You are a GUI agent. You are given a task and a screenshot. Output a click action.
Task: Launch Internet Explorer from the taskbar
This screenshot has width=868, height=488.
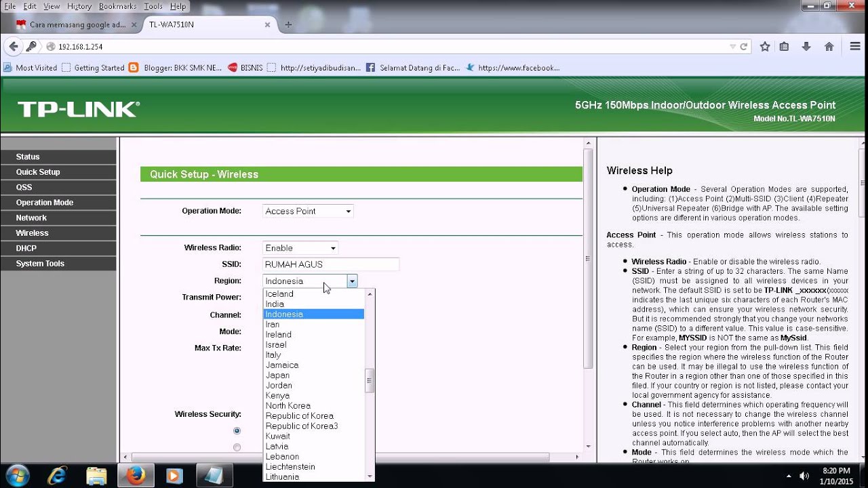(57, 476)
